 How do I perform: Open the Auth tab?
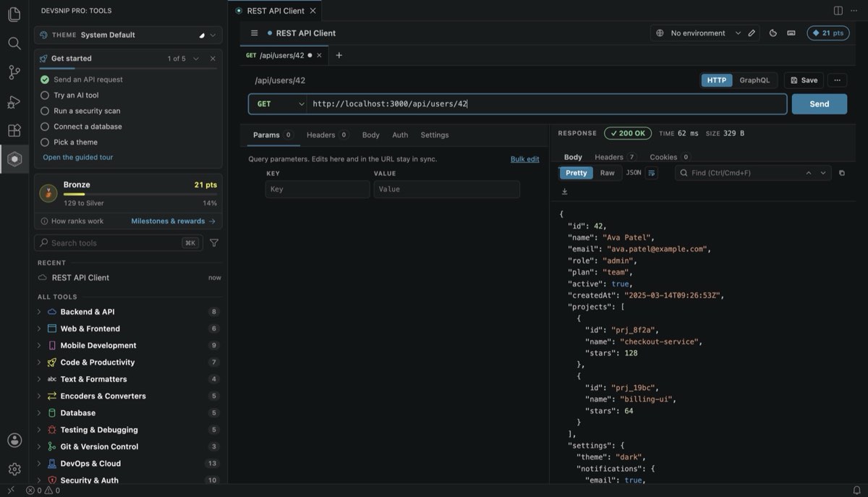tap(400, 135)
